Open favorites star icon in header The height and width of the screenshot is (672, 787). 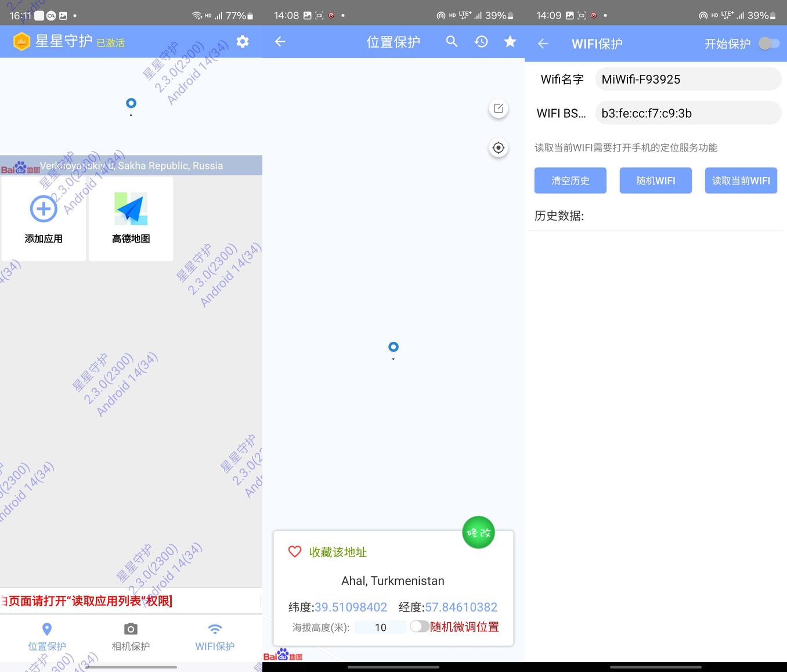pyautogui.click(x=510, y=42)
